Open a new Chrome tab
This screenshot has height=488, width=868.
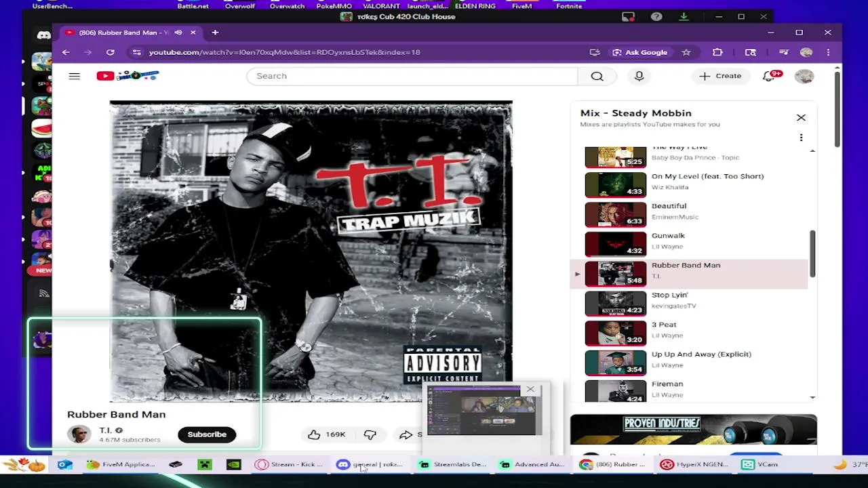tap(215, 33)
